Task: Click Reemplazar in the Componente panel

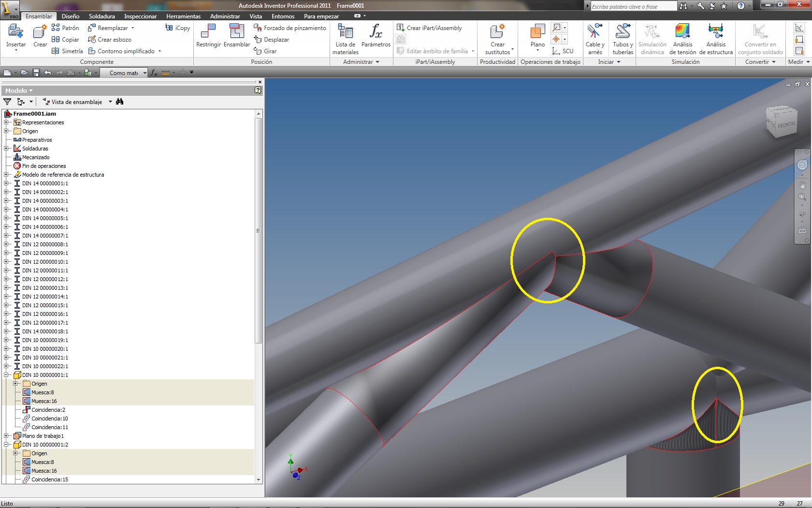Action: [x=111, y=28]
